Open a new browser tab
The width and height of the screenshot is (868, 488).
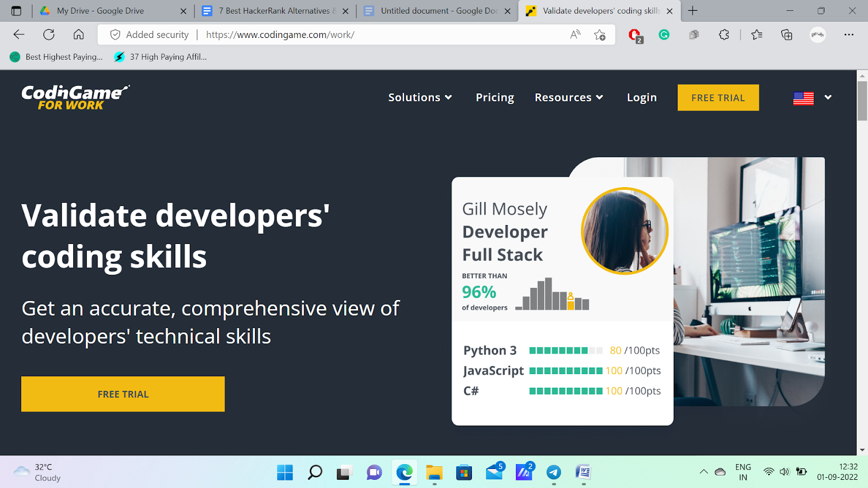(693, 11)
